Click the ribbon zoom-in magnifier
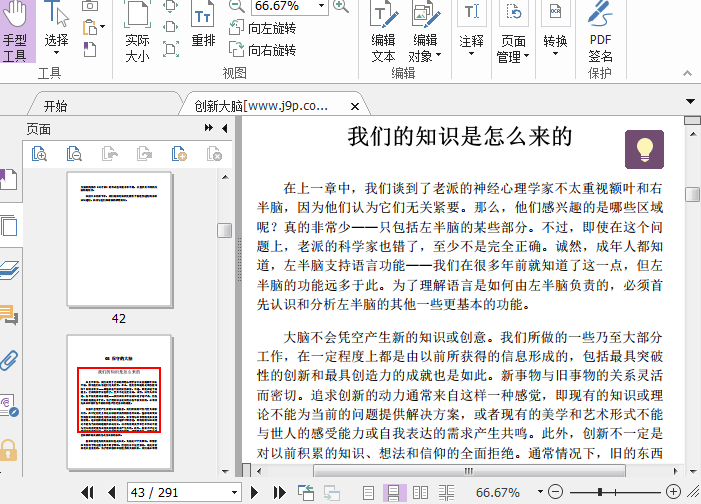 341,6
